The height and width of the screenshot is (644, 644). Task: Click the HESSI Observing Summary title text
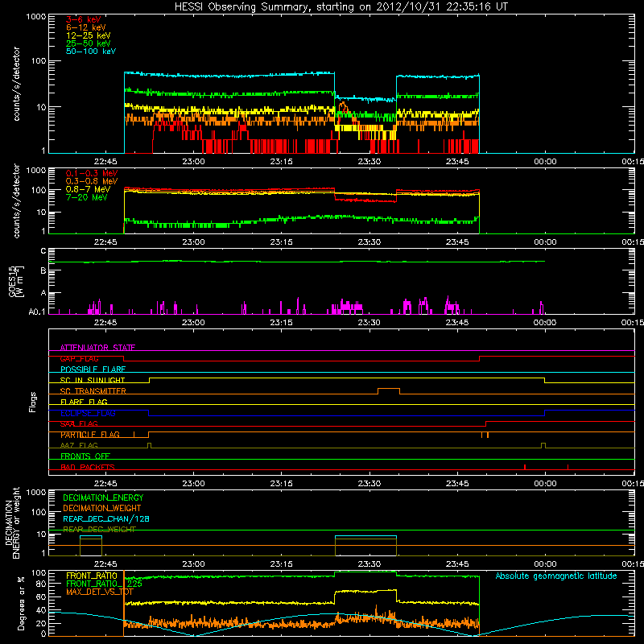point(341,7)
